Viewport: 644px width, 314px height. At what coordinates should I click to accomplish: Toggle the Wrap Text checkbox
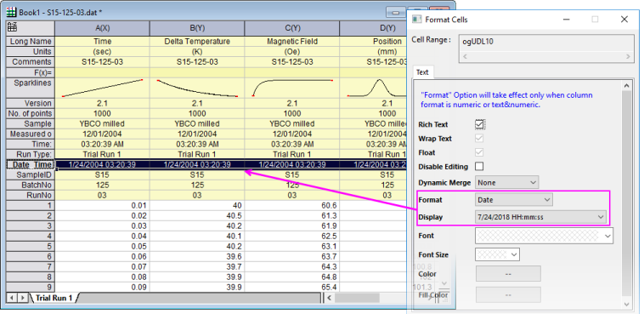click(479, 138)
